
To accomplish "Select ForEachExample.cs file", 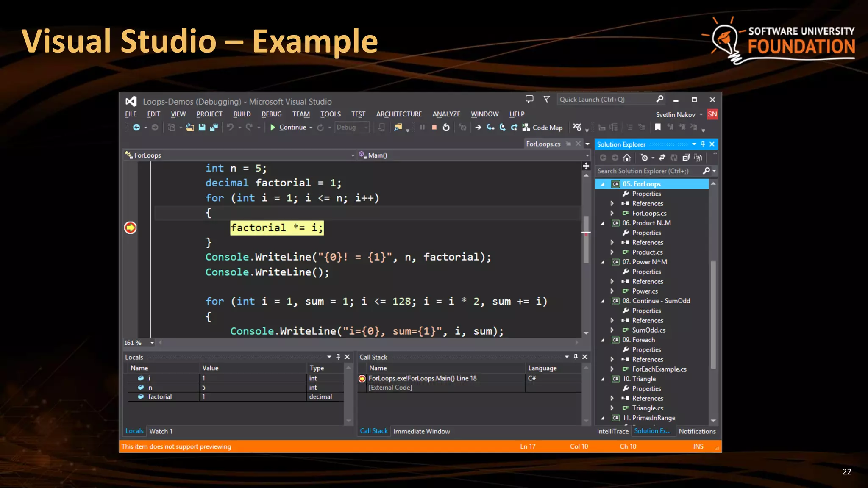I will coord(659,369).
